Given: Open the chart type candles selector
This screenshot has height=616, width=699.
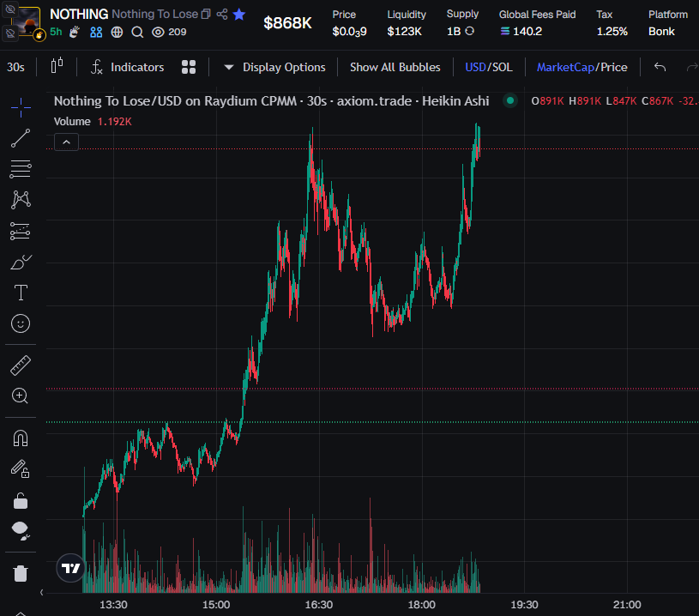Looking at the screenshot, I should tap(57, 66).
